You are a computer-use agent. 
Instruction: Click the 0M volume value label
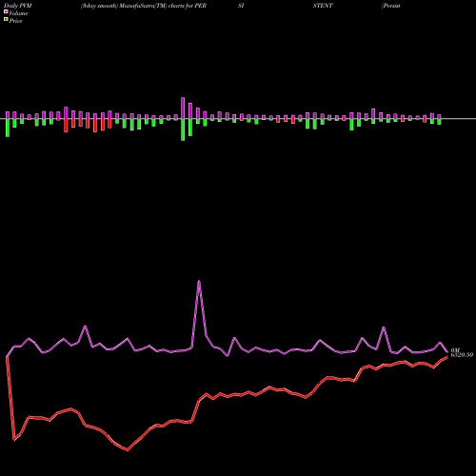click(455, 350)
